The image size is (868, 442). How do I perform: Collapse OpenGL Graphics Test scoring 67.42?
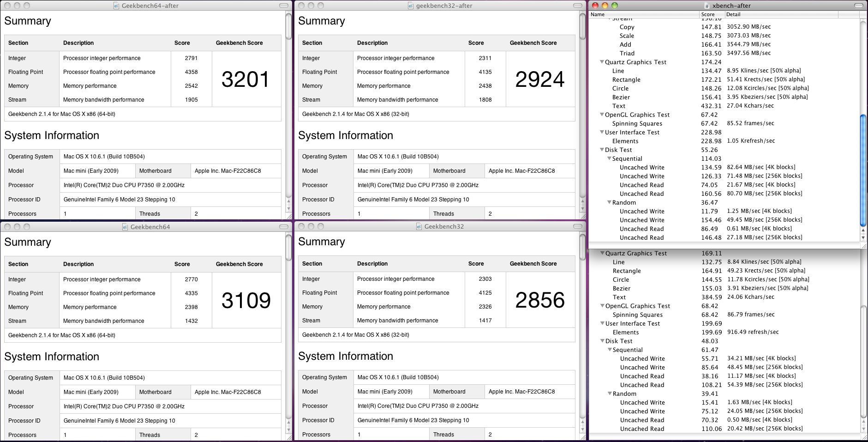tap(602, 115)
